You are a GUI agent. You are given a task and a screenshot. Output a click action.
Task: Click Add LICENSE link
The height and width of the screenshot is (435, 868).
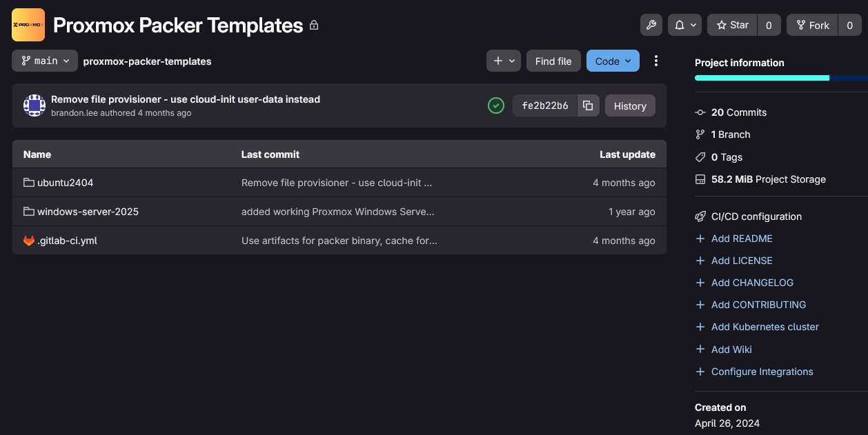742,261
